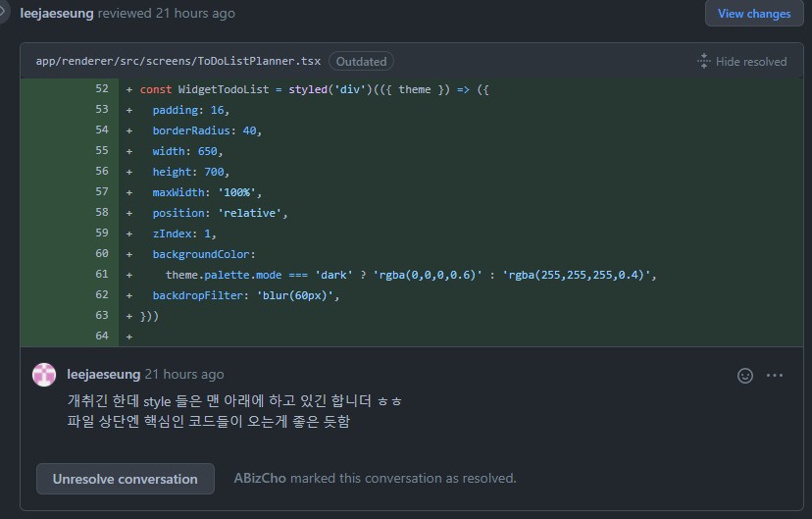Open leejaeseung's profile from review header
The height and width of the screenshot is (519, 812).
(57, 14)
